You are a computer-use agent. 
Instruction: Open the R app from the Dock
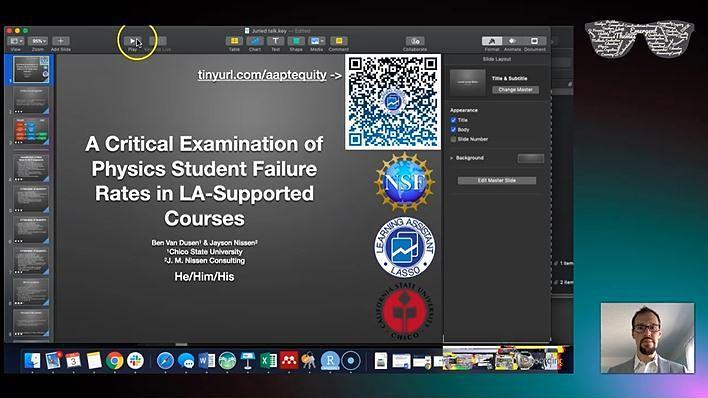click(330, 361)
